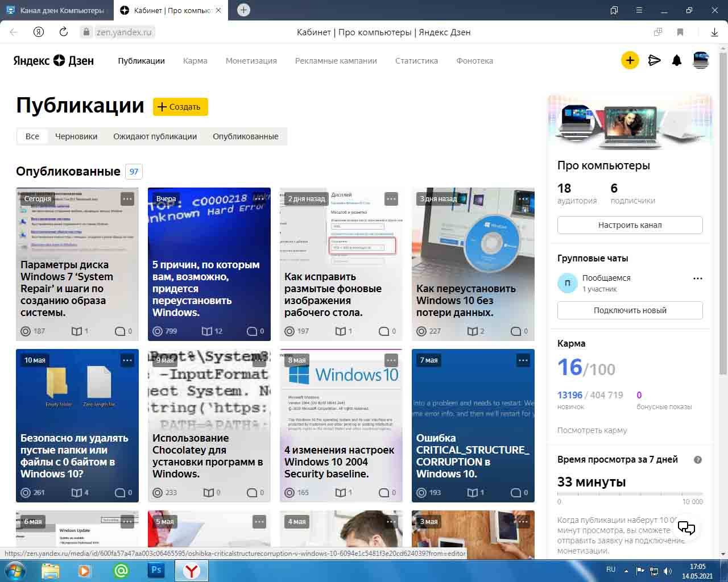Image resolution: width=728 pixels, height=582 pixels.
Task: Select the Все filter tab
Action: click(x=32, y=136)
